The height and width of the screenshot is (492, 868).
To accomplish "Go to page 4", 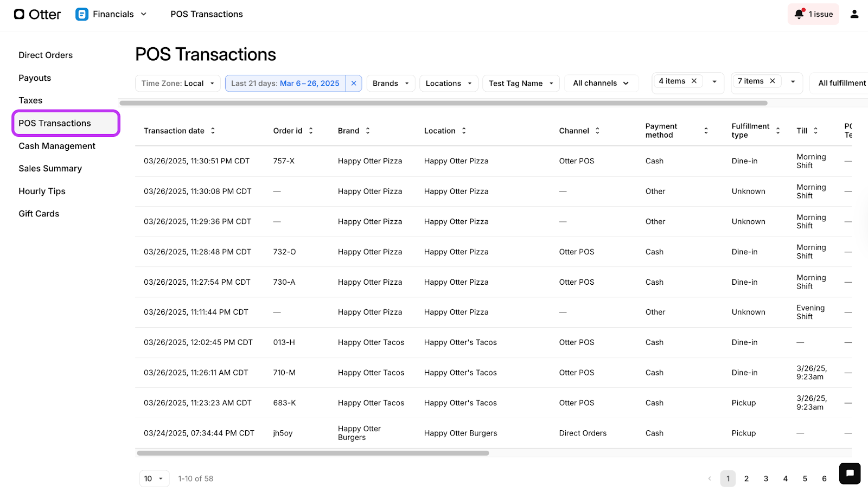I will tap(786, 478).
